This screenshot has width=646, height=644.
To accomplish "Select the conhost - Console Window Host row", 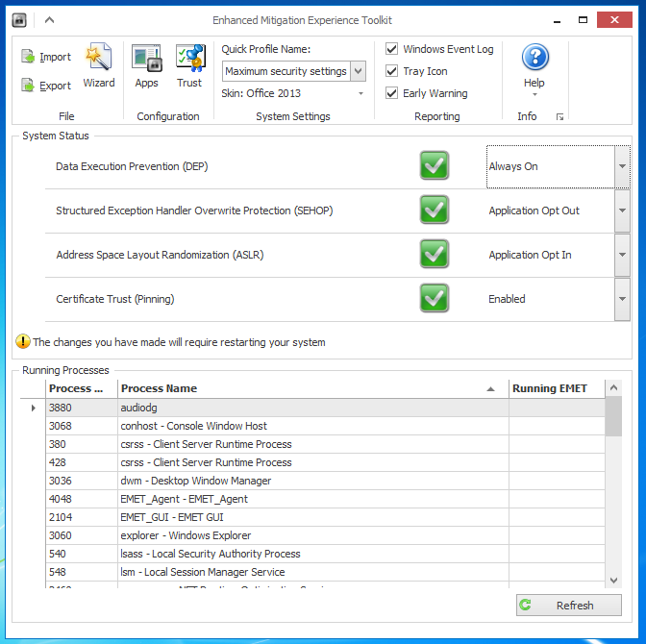I will pos(325,426).
